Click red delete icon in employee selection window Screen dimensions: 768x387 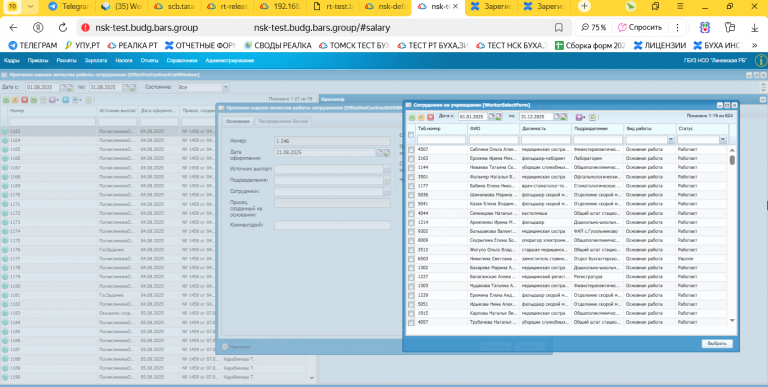tap(431, 117)
